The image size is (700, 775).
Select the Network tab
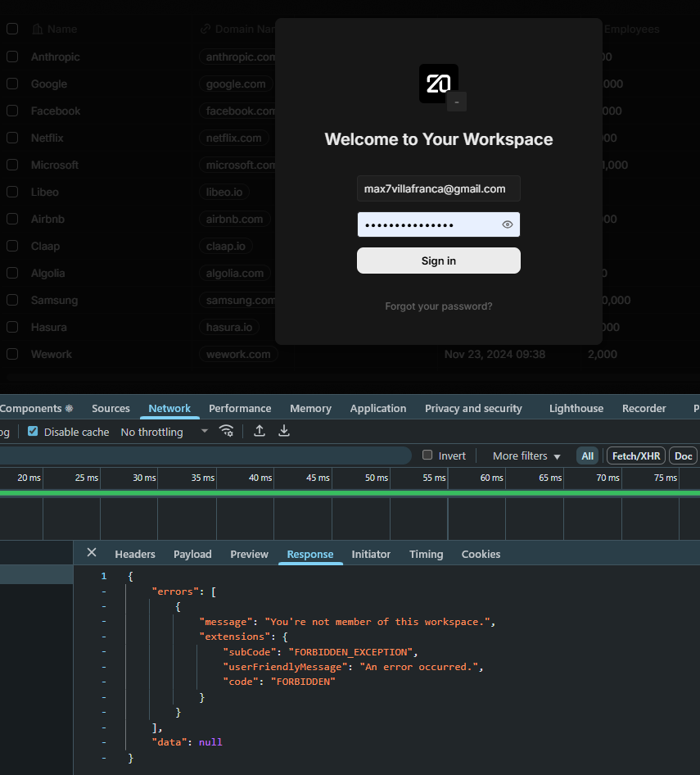click(x=169, y=408)
